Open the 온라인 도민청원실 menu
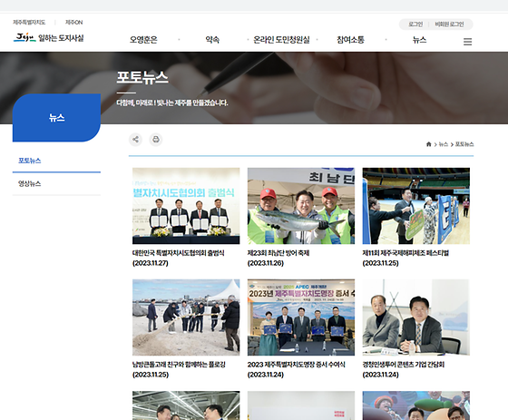Image resolution: width=508 pixels, height=420 pixels. click(x=281, y=40)
